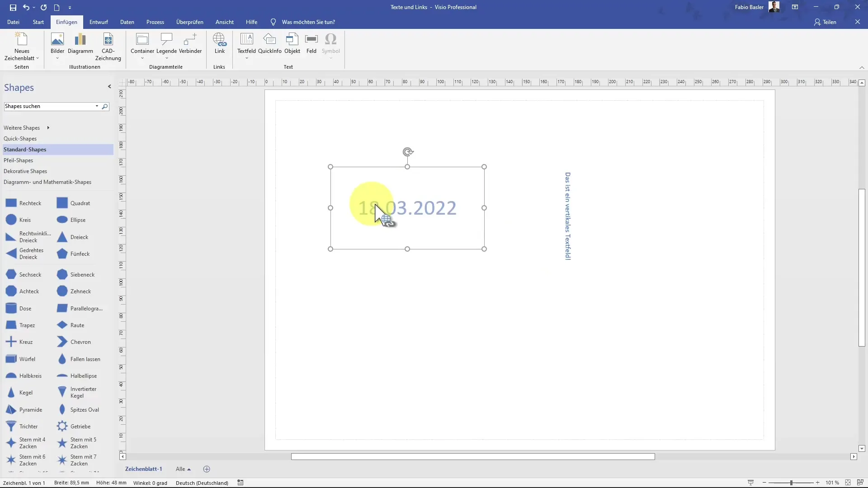Click the shape search magnifier icon
868x488 pixels.
point(105,106)
